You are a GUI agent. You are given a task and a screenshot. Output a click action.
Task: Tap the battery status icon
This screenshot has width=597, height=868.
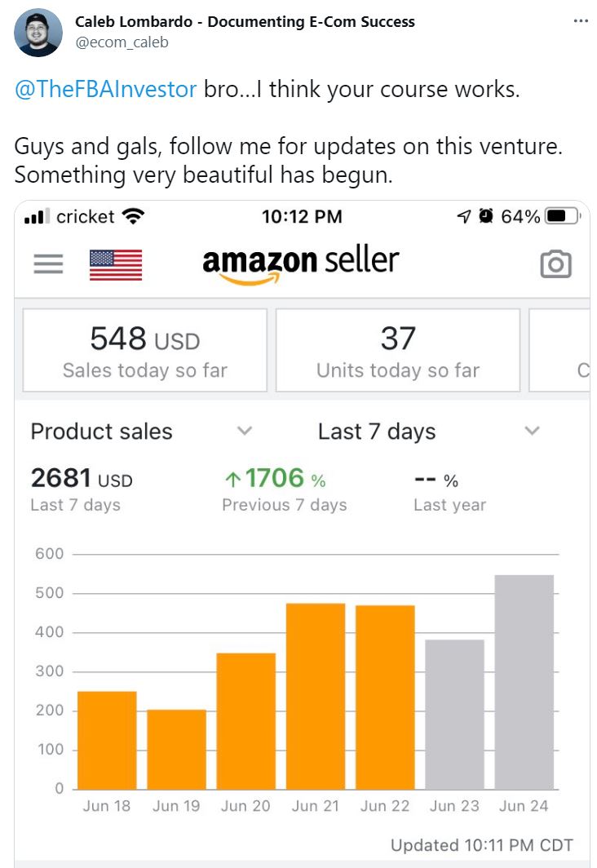pos(563,216)
